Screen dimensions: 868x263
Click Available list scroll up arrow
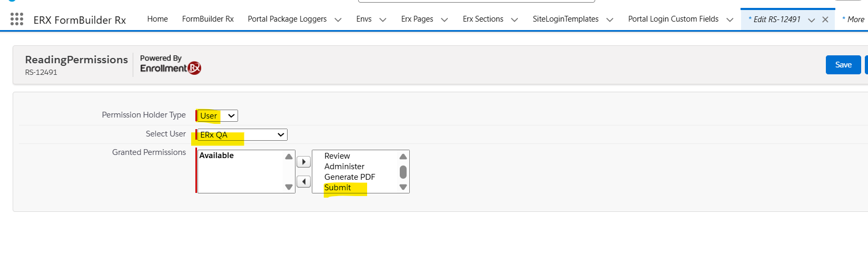[289, 157]
